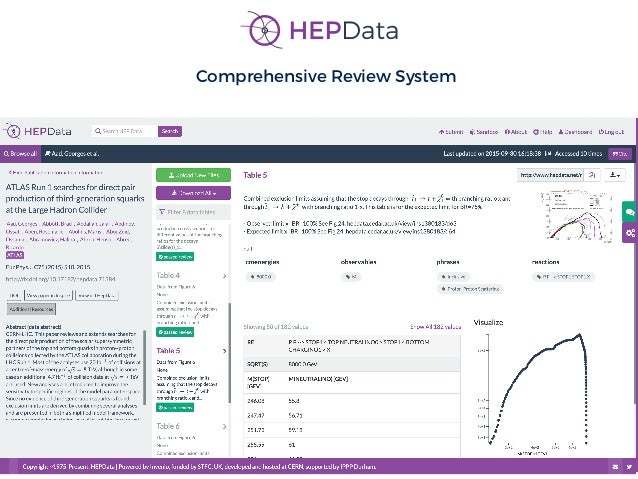Open the purple settings gears side tab

(630, 233)
